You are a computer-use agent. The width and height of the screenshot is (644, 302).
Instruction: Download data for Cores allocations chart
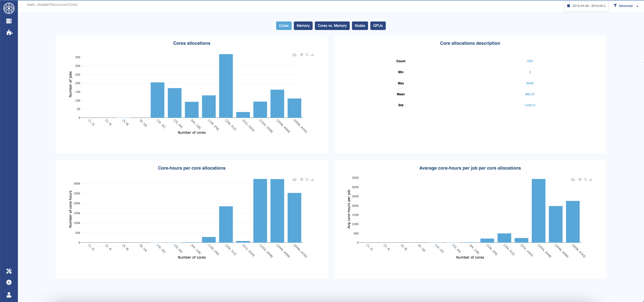point(312,55)
